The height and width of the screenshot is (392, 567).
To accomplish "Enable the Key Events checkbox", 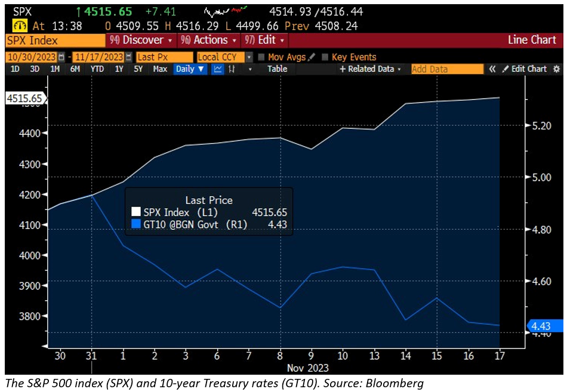I will (325, 57).
